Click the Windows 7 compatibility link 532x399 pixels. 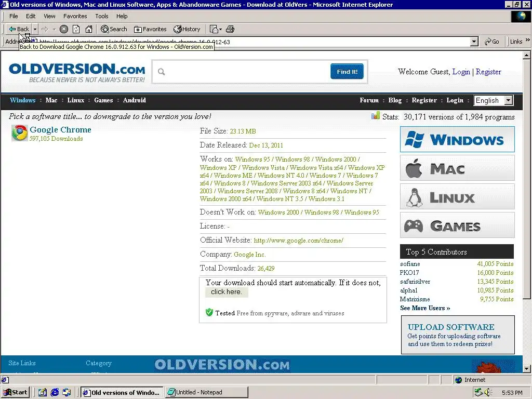pos(325,176)
